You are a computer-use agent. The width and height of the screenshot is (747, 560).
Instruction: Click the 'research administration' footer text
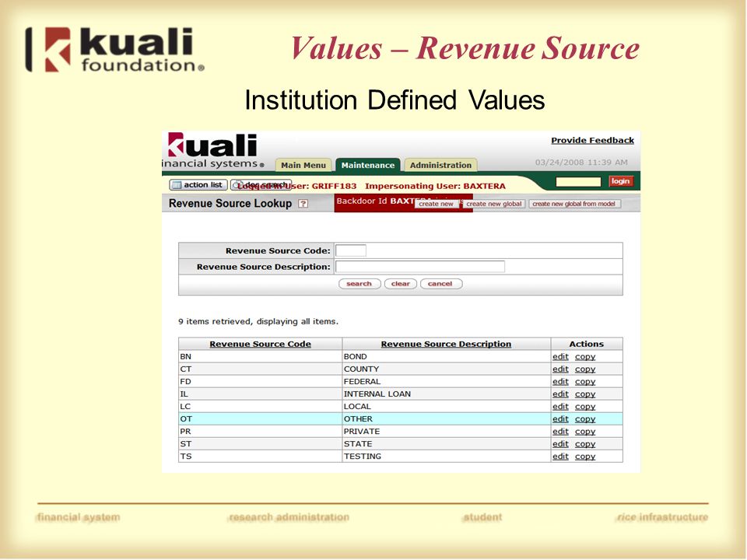coord(289,517)
